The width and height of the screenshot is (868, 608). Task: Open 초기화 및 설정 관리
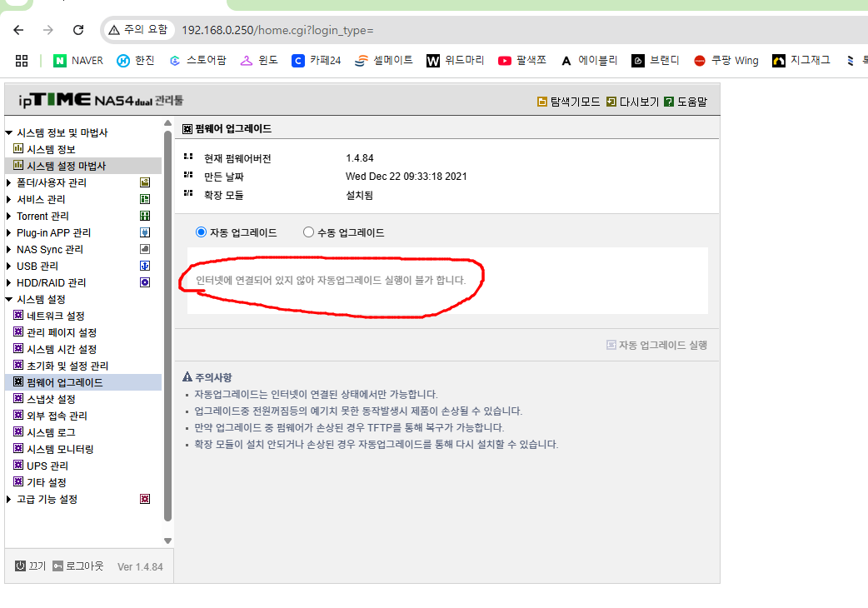[67, 366]
